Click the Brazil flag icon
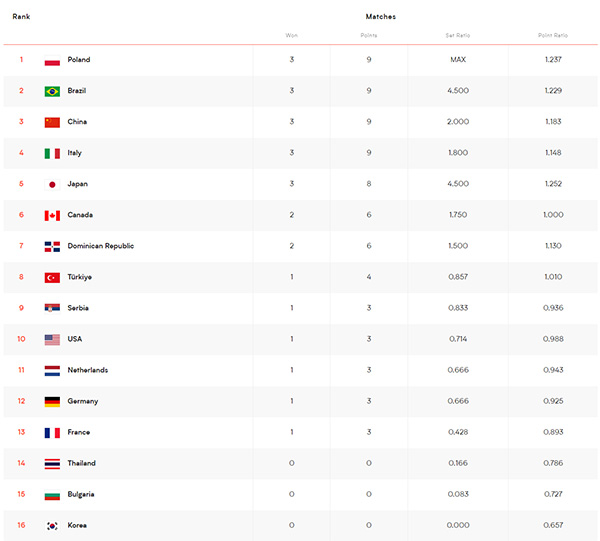The height and width of the screenshot is (541, 600). pyautogui.click(x=52, y=91)
